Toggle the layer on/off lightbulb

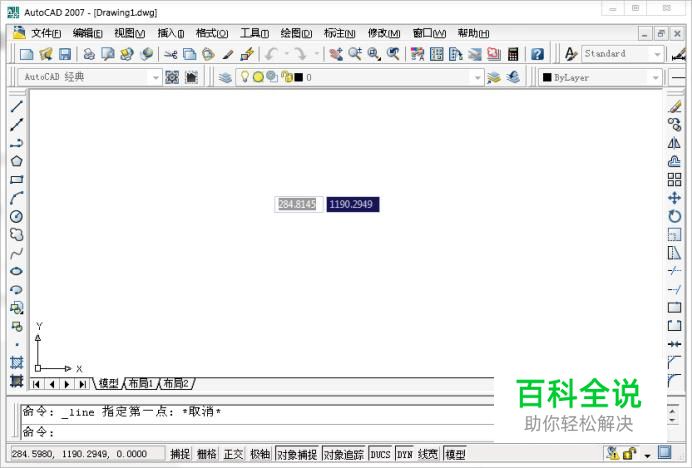(x=244, y=77)
